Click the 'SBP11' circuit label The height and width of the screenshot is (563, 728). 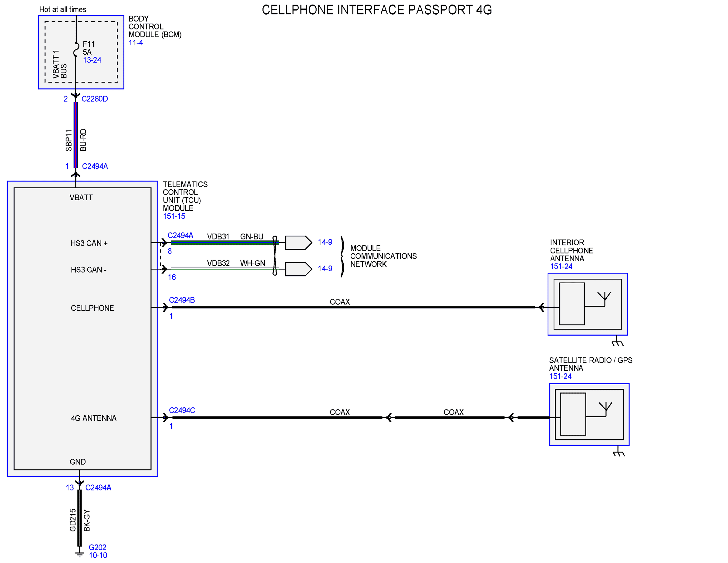click(69, 141)
